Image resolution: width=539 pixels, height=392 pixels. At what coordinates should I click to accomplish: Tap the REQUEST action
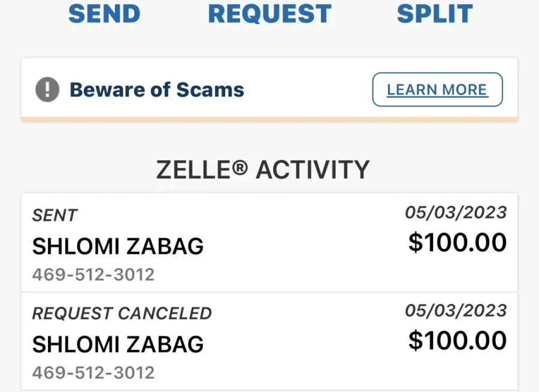pyautogui.click(x=270, y=14)
